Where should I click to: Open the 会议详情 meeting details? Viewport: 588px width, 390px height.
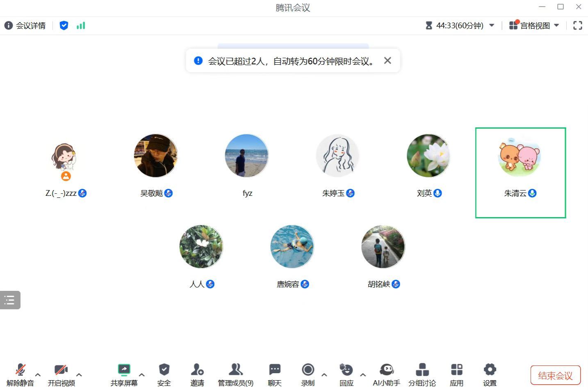tap(25, 25)
